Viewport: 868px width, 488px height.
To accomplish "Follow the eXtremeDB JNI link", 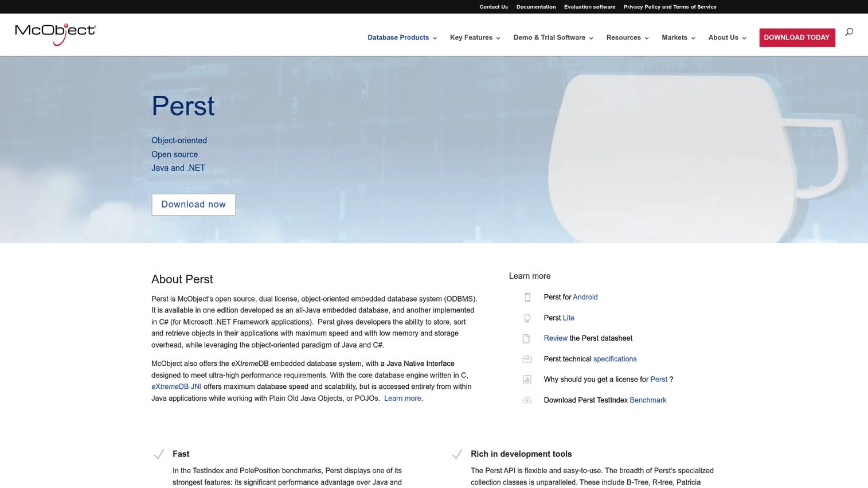I will click(177, 387).
